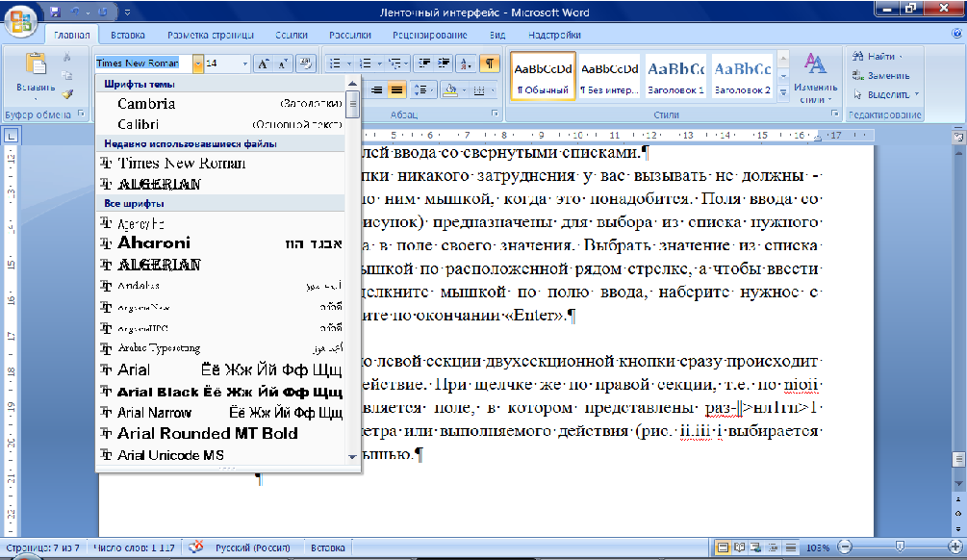The width and height of the screenshot is (967, 560).
Task: Increase font size with Grow Font icon
Action: (x=264, y=64)
